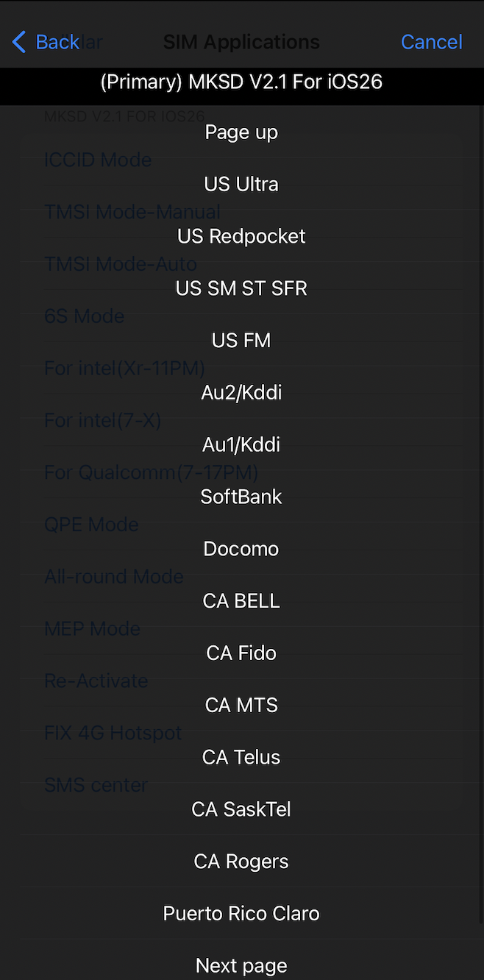Image resolution: width=484 pixels, height=980 pixels.
Task: Pick CA Rogers carrier
Action: point(241,862)
